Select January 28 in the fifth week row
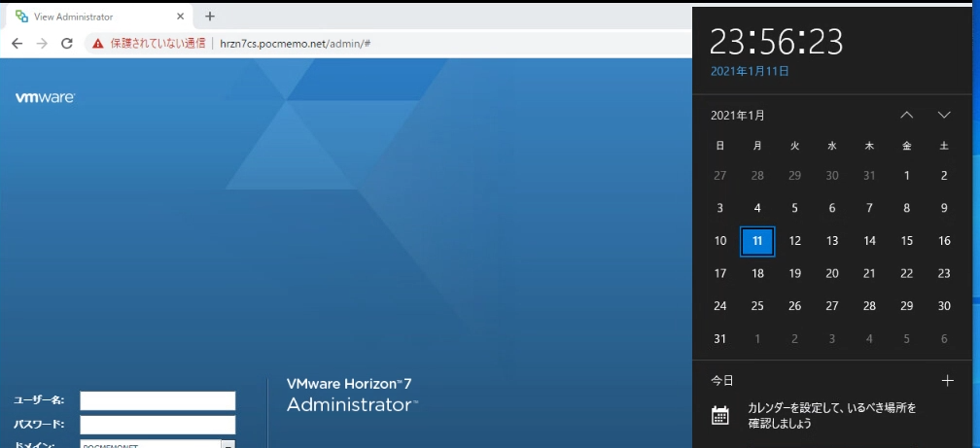Viewport: 980px width, 448px height. point(869,306)
